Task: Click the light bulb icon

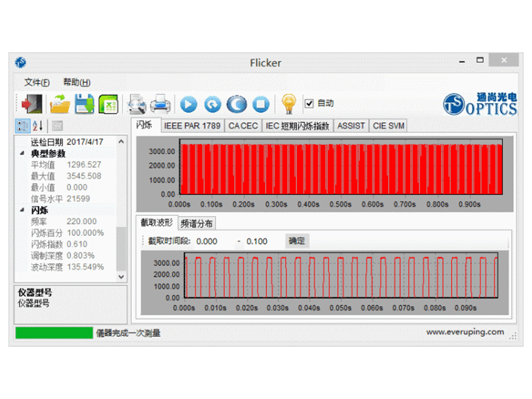Action: click(289, 104)
